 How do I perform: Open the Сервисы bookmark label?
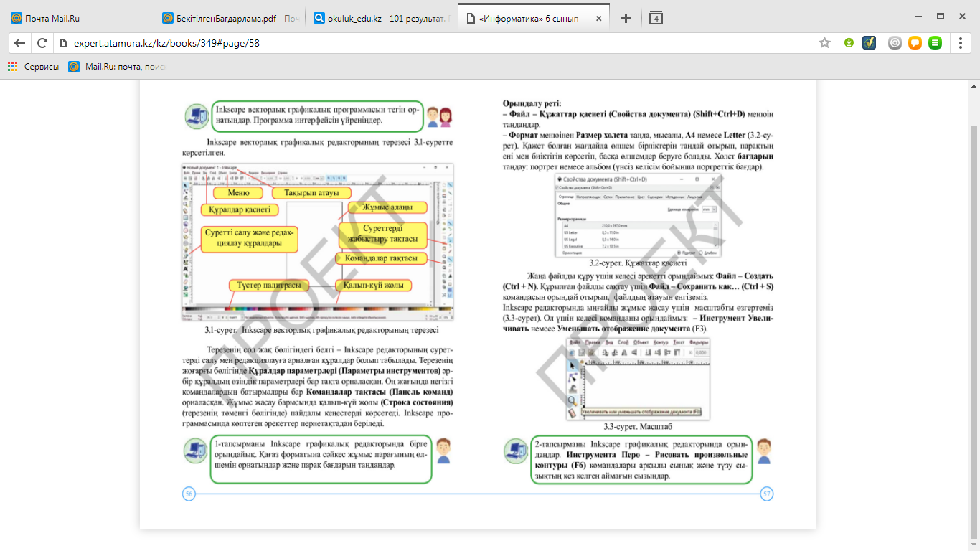click(42, 67)
